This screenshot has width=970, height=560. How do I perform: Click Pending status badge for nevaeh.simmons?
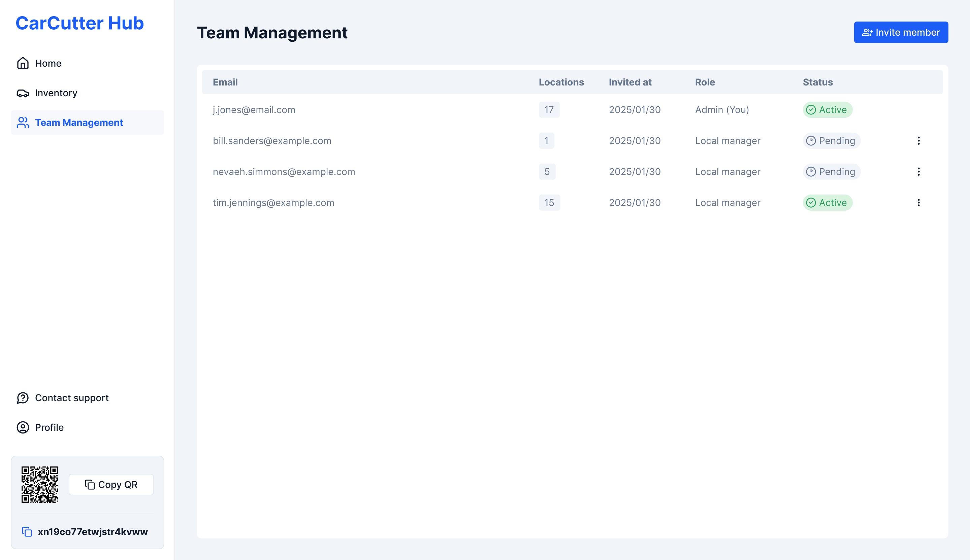coord(832,172)
